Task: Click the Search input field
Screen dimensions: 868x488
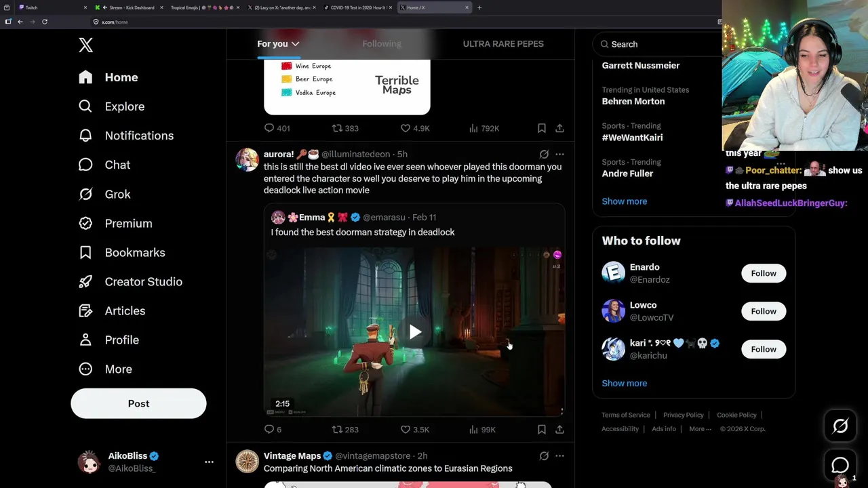Action: [658, 44]
